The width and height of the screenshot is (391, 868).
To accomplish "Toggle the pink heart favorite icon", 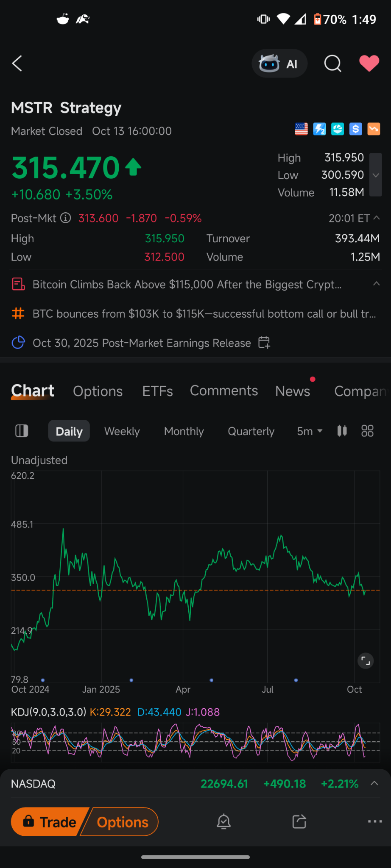I will pyautogui.click(x=369, y=64).
